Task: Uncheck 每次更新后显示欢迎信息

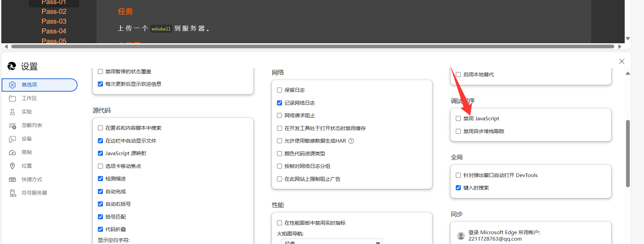Action: point(100,84)
